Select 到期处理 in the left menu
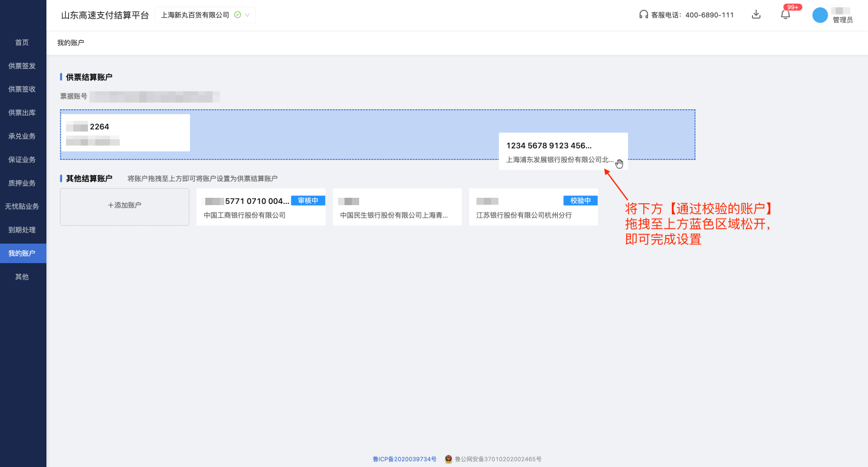 click(x=22, y=230)
